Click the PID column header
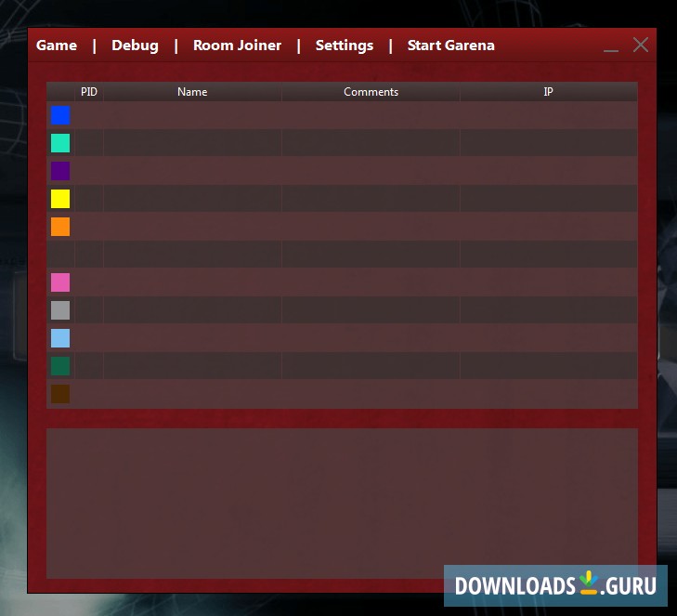The height and width of the screenshot is (616, 677). point(89,92)
